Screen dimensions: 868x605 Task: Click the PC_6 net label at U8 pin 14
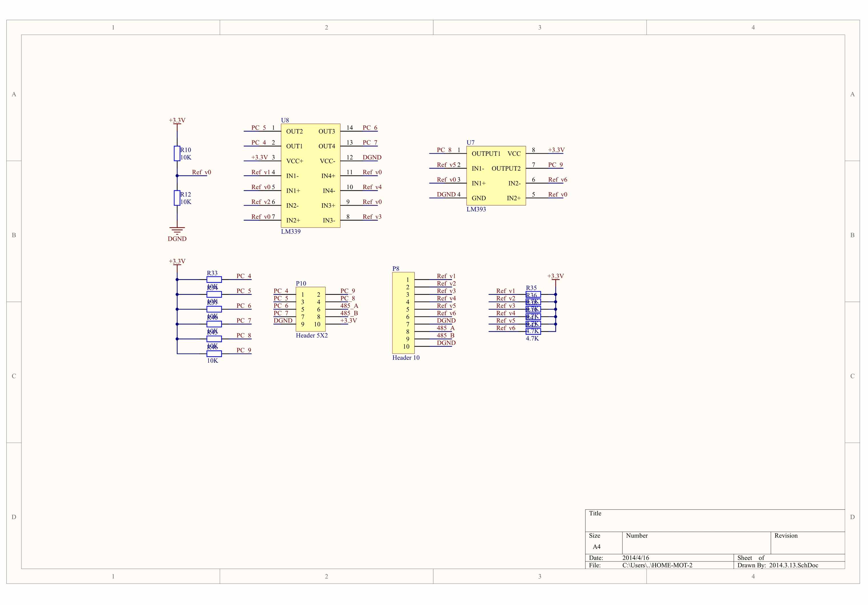pyautogui.click(x=370, y=128)
